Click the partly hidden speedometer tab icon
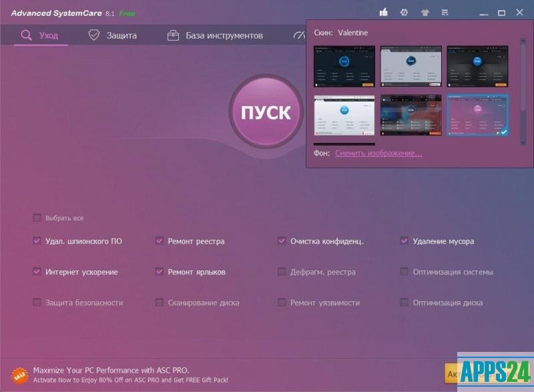The width and height of the screenshot is (534, 392). (x=299, y=35)
